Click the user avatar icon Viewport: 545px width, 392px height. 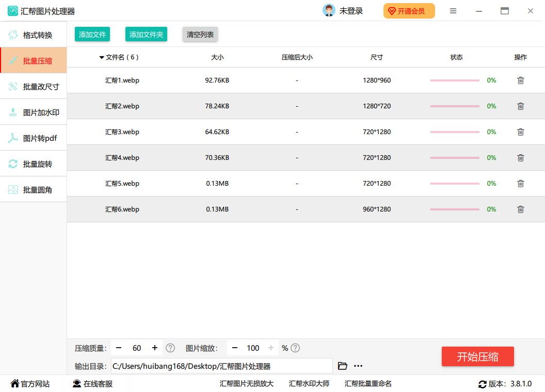pos(329,11)
